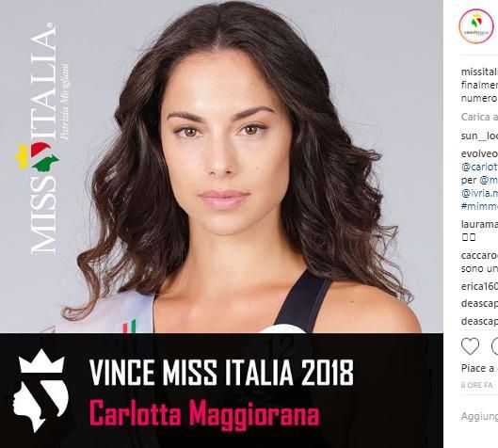The image size is (498, 448).
Task: Focus the 'Aggiung' comment input field
Action: 479,416
